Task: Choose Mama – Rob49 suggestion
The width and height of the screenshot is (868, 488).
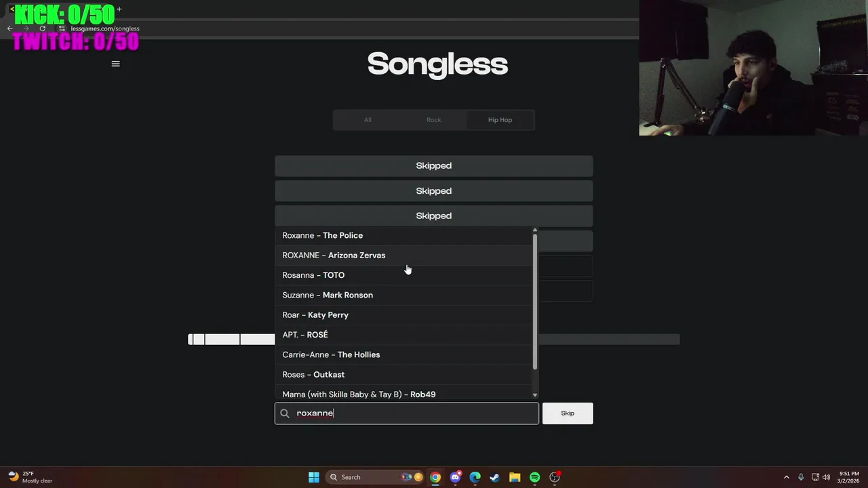Action: point(403,393)
